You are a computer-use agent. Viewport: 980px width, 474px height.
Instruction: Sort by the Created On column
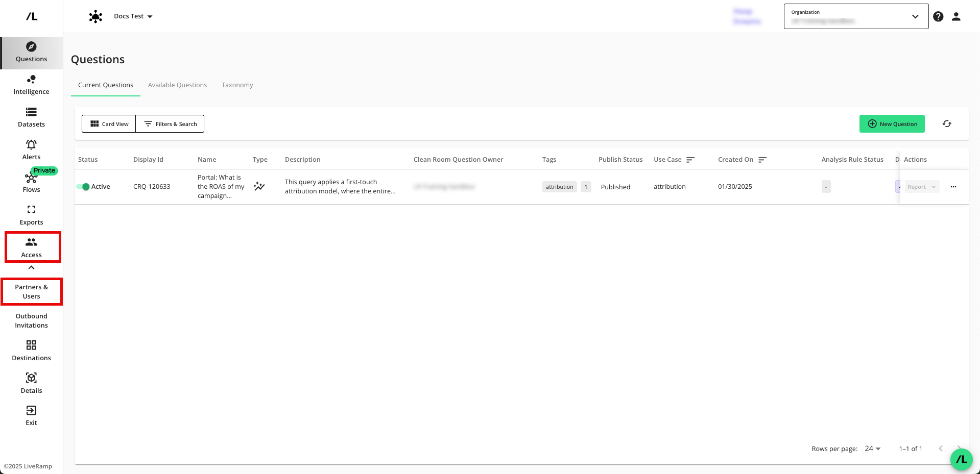point(762,160)
